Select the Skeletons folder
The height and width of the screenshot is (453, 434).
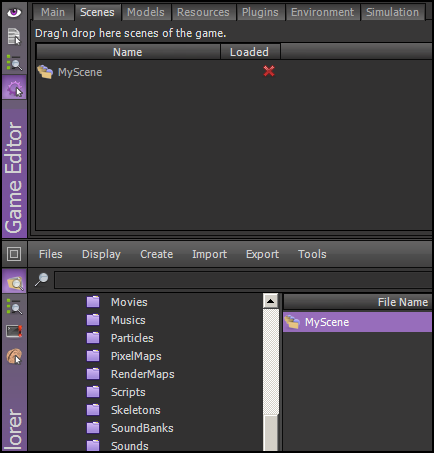[x=135, y=410]
